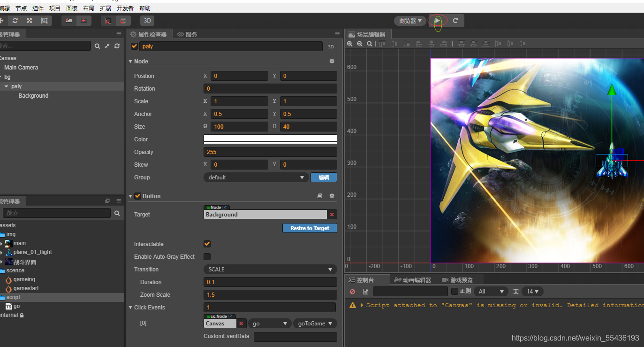Align selected nodes horizontally centered
Viewport: 644px width, 347px height.
click(431, 44)
